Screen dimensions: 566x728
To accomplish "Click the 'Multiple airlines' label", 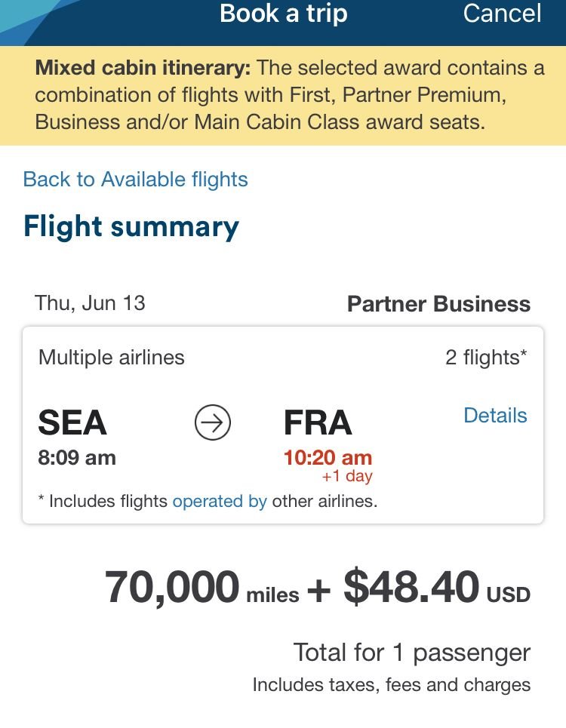I will (x=112, y=357).
